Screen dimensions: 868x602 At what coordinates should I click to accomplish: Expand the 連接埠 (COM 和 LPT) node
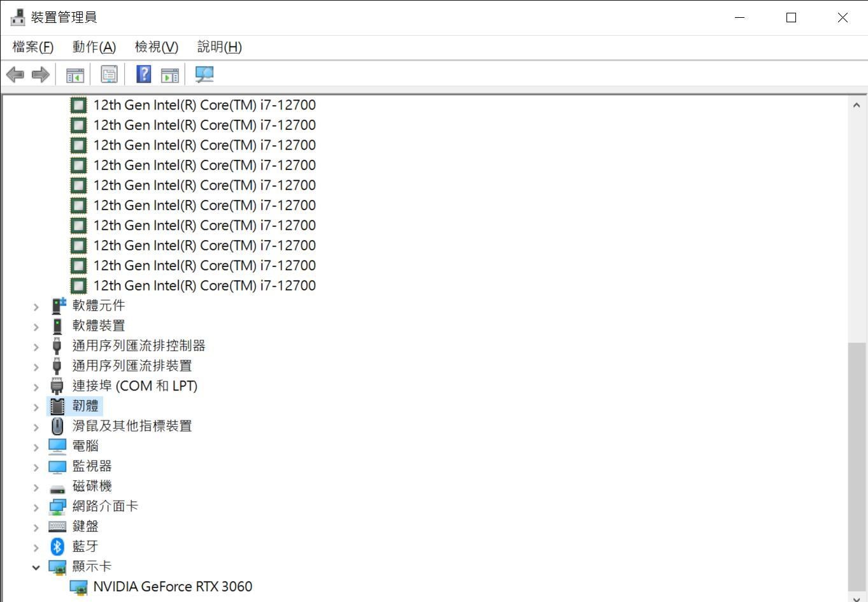pos(36,387)
